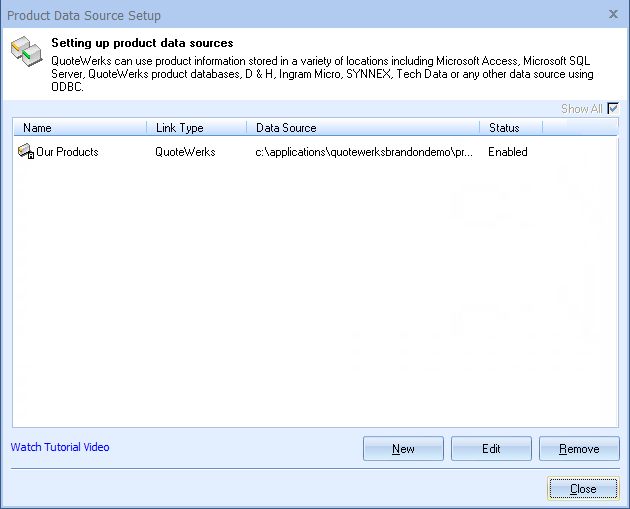The height and width of the screenshot is (509, 630).
Task: Click the QuoteWerks link type cell
Action: tap(185, 152)
